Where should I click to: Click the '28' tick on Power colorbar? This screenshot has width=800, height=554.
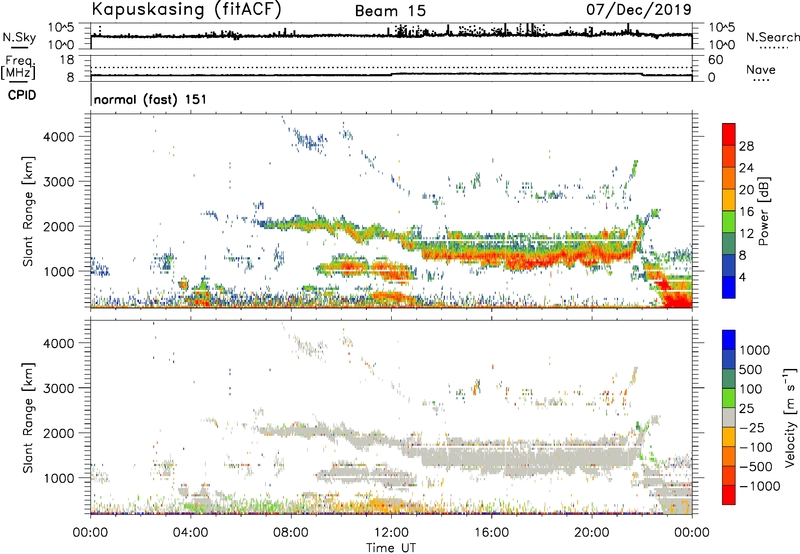[x=746, y=146]
